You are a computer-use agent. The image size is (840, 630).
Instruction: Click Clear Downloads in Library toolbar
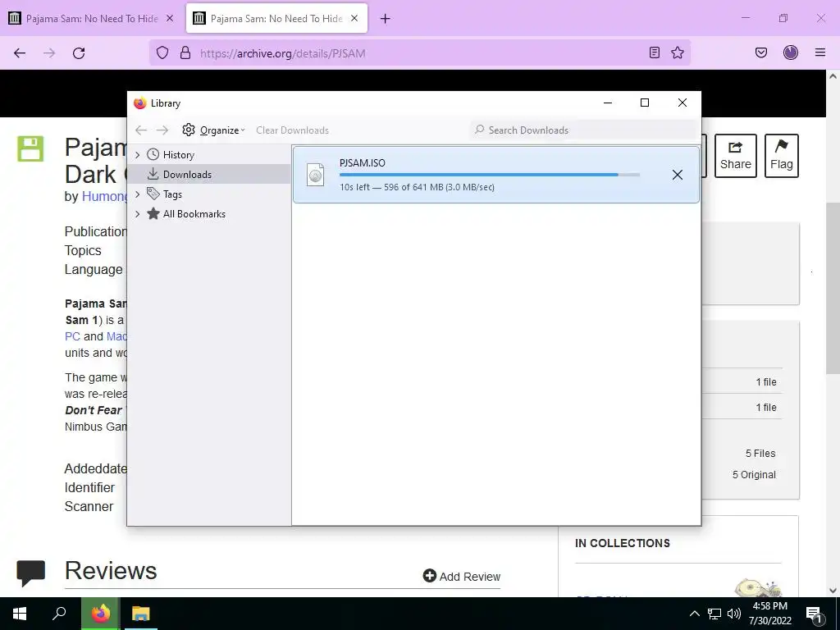click(293, 130)
